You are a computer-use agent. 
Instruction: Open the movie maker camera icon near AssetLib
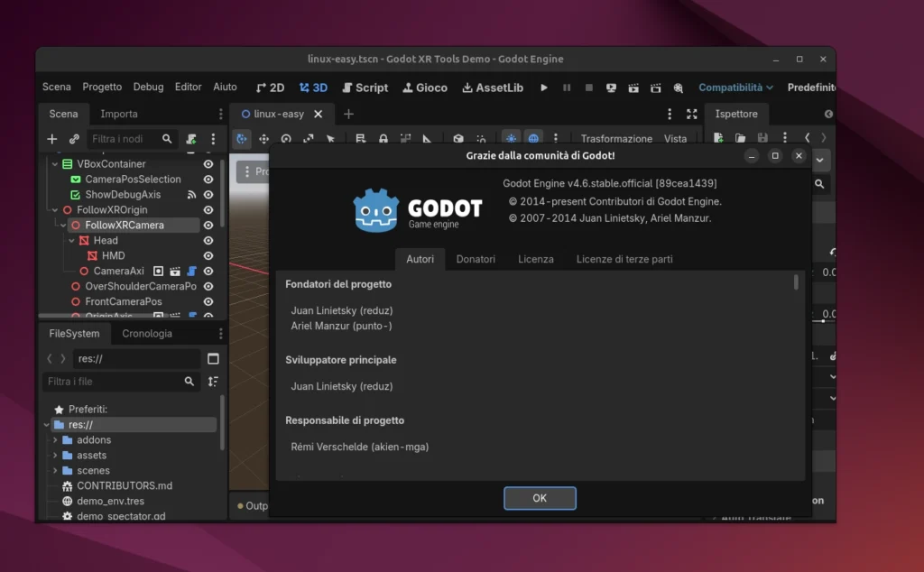pyautogui.click(x=677, y=88)
